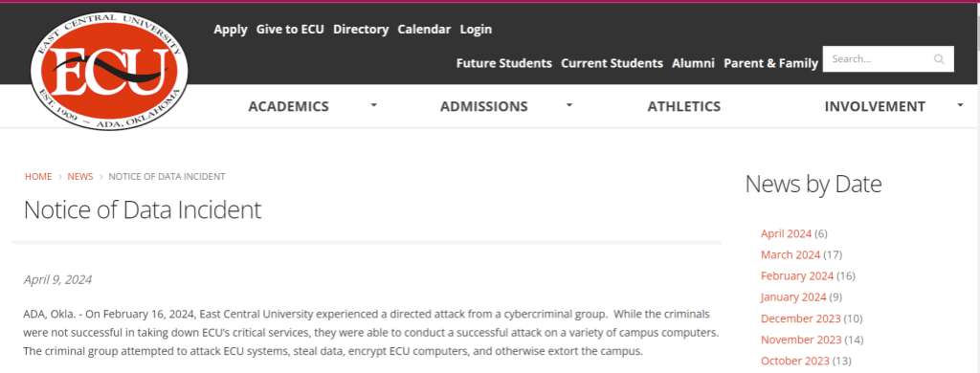The image size is (980, 373).
Task: Open the Athletics menu item
Action: pos(683,106)
